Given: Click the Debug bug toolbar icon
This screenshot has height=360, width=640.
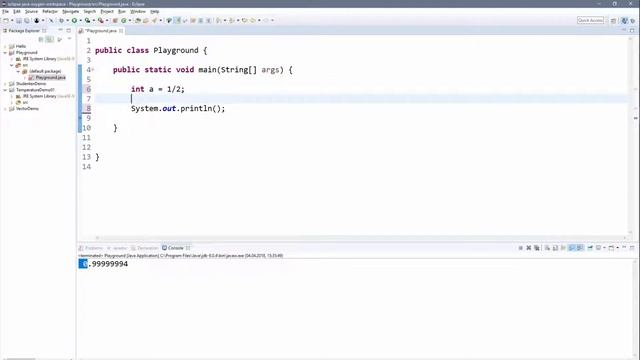Looking at the screenshot, I should [62, 20].
